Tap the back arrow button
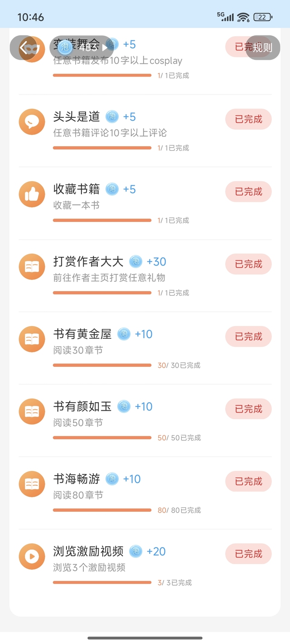 [24, 48]
